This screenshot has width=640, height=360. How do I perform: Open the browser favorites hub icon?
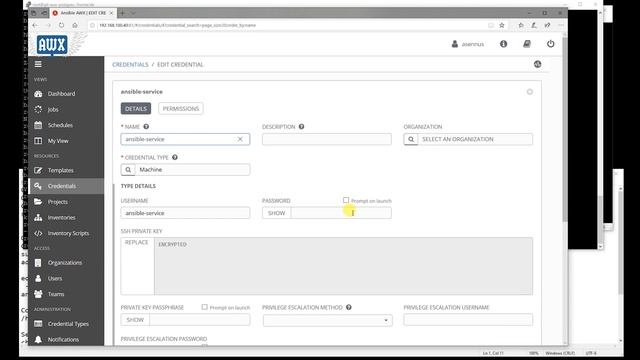521,25
